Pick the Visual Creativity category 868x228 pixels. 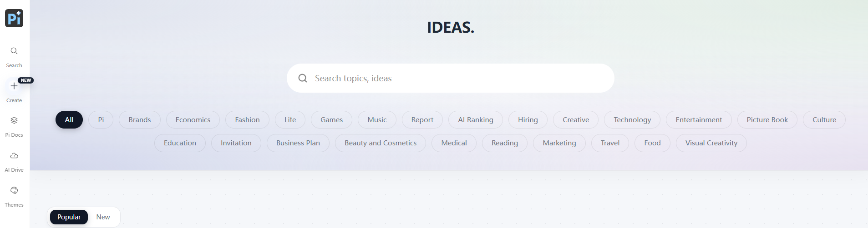coord(711,143)
